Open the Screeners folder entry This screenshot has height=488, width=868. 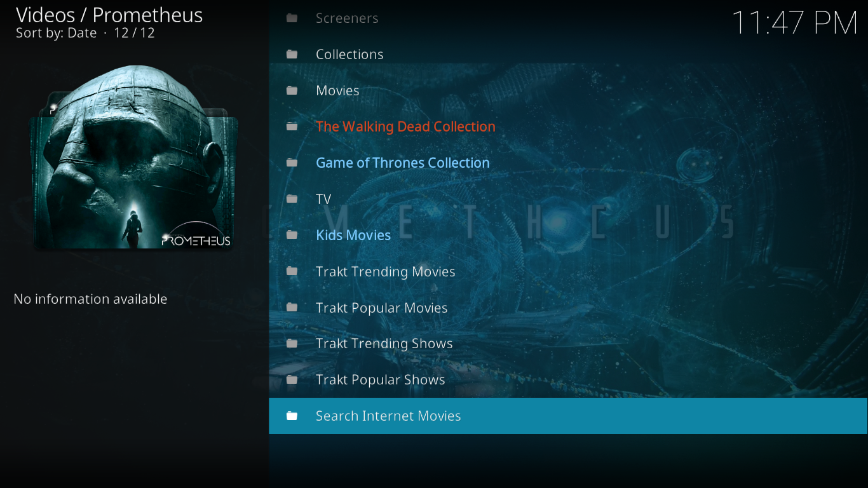pos(568,18)
